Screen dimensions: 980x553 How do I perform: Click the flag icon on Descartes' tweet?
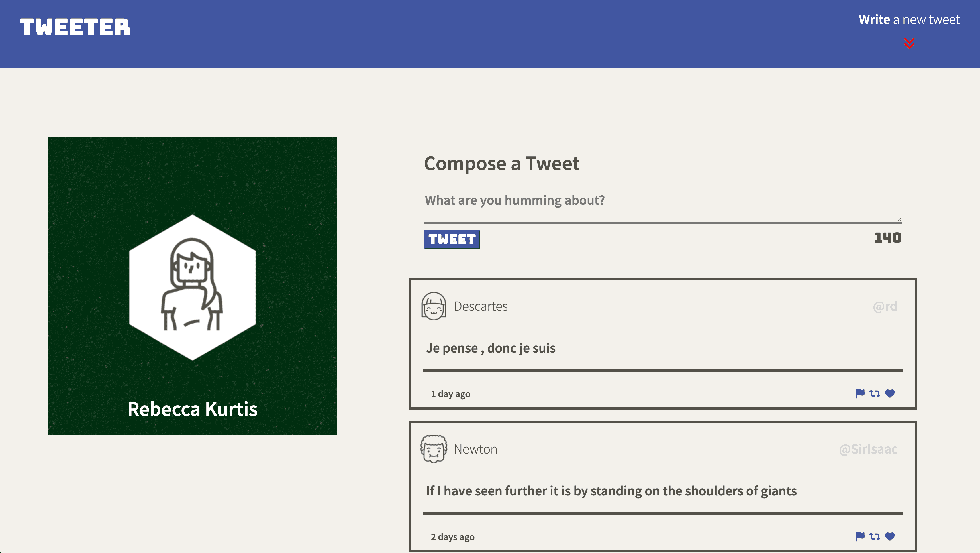pyautogui.click(x=859, y=393)
